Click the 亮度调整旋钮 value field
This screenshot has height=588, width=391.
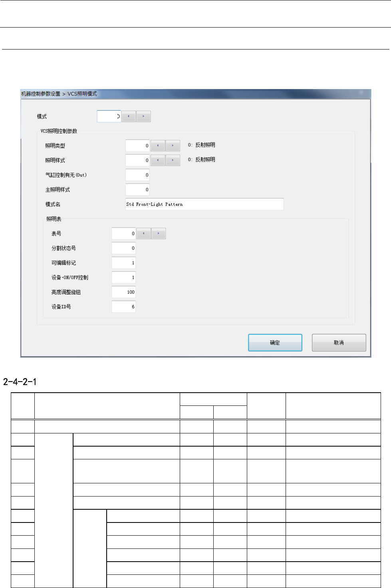[123, 292]
